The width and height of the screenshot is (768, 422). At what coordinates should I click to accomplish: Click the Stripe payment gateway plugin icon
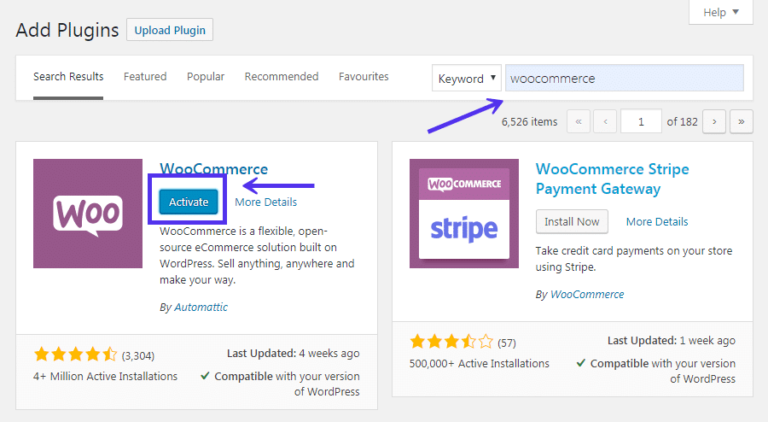[x=464, y=213]
